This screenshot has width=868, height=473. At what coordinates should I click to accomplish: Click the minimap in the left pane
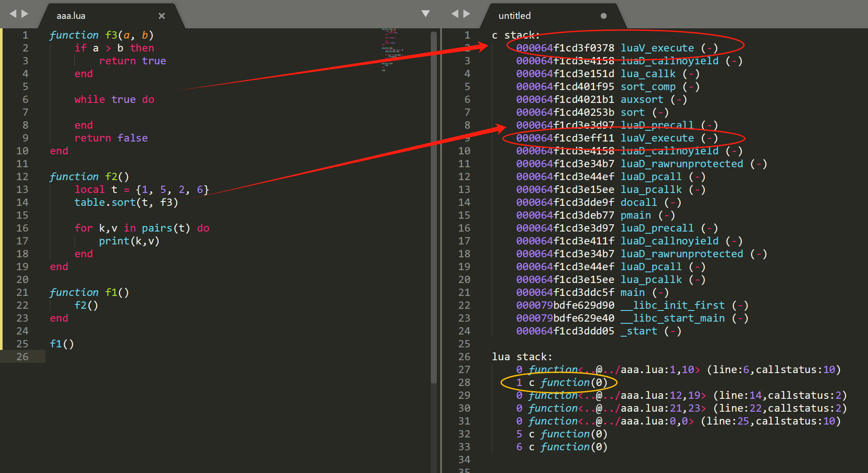point(391,49)
